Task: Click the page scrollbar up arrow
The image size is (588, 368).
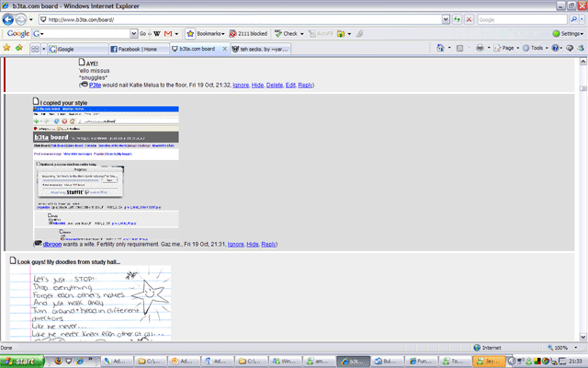Action: 583,62
